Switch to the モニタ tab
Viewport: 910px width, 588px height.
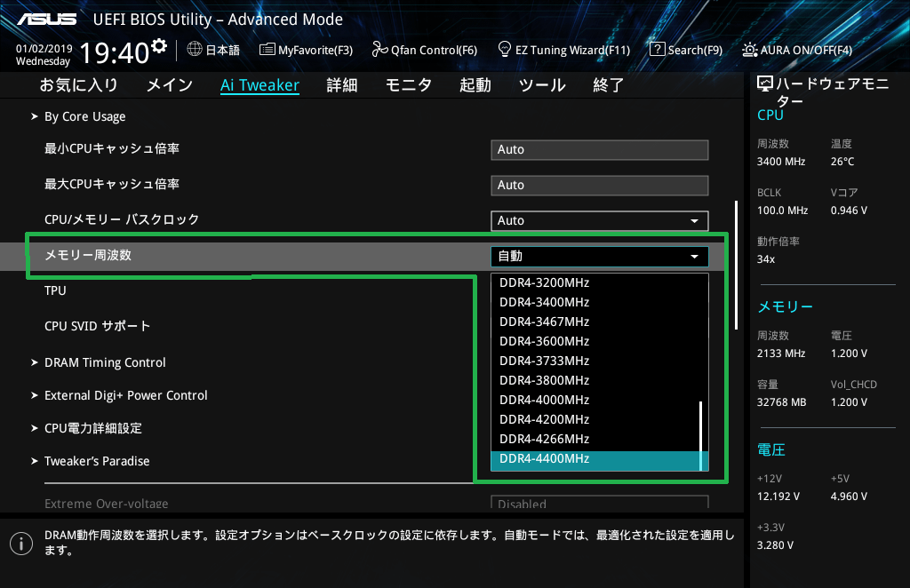coord(409,85)
